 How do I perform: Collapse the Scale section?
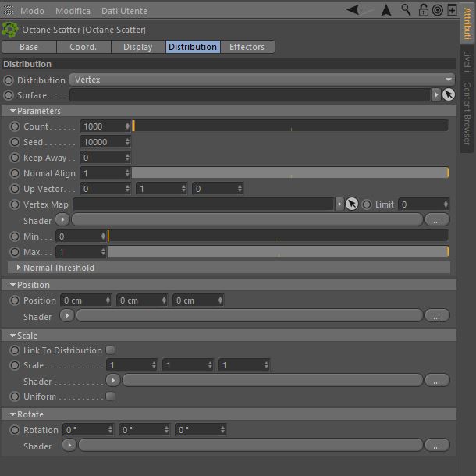(x=12, y=336)
